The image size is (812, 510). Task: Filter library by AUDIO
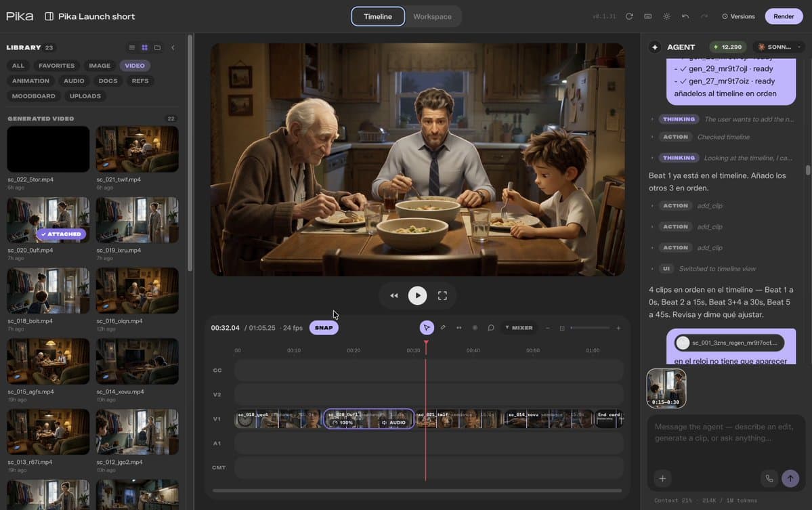tap(74, 81)
